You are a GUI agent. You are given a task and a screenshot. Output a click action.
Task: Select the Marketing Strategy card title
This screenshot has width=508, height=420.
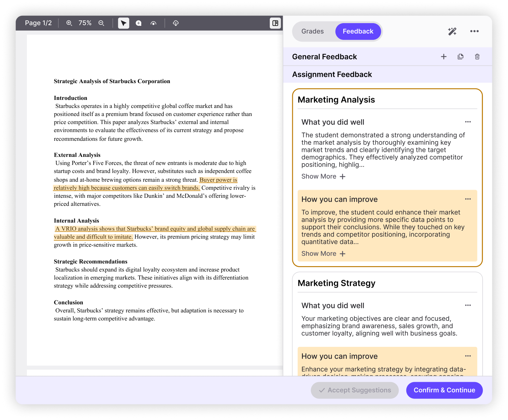click(x=337, y=283)
